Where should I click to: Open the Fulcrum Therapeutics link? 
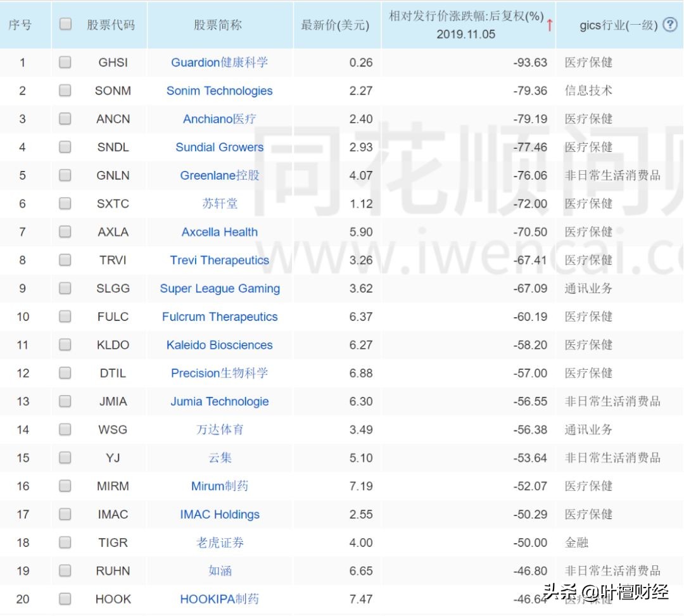219,317
